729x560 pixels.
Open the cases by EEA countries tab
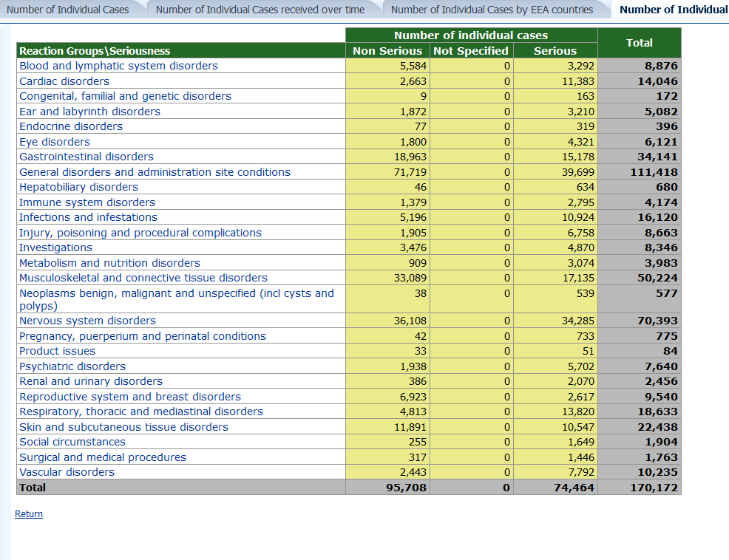coord(492,10)
